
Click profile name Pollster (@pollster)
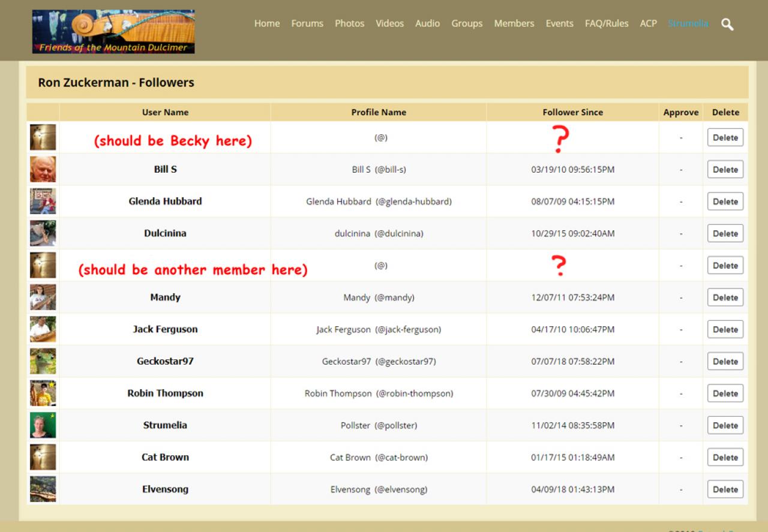379,425
